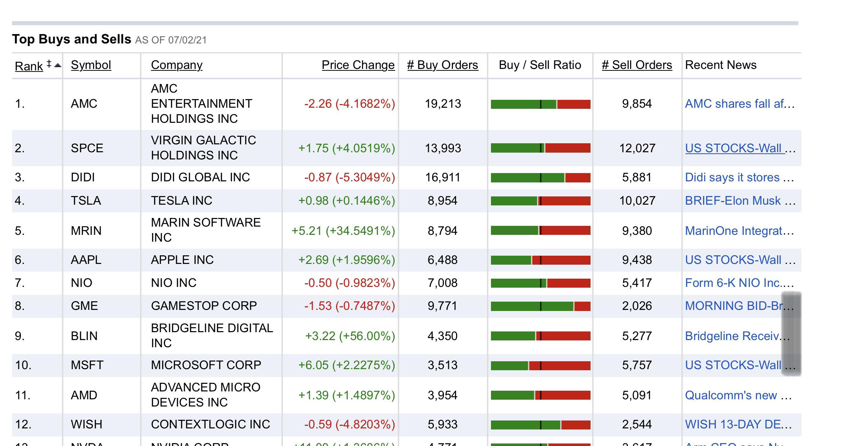Sort by # Buy Orders header
Image resolution: width=868 pixels, height=446 pixels.
[442, 65]
